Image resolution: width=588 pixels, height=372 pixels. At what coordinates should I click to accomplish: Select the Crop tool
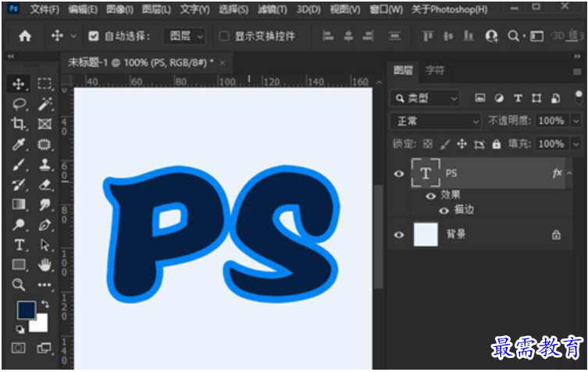(19, 124)
